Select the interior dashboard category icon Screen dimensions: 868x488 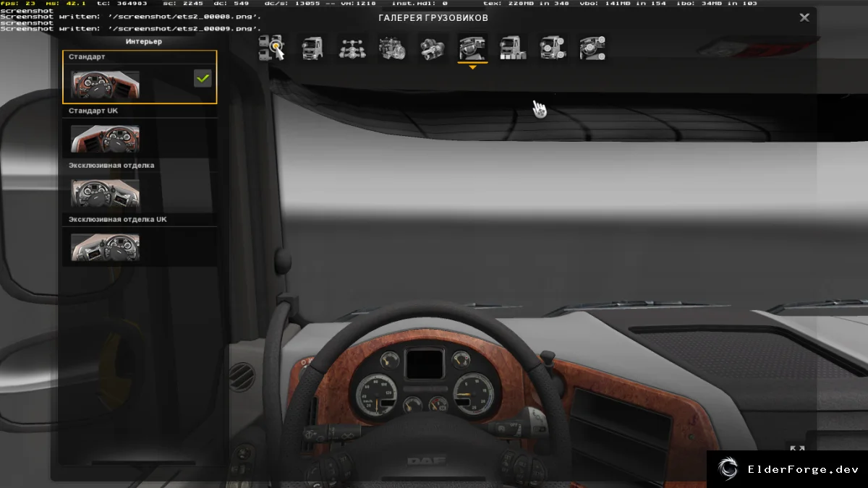point(472,48)
